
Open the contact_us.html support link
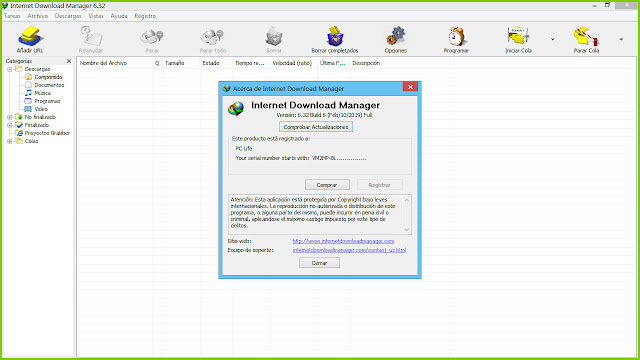tap(349, 250)
